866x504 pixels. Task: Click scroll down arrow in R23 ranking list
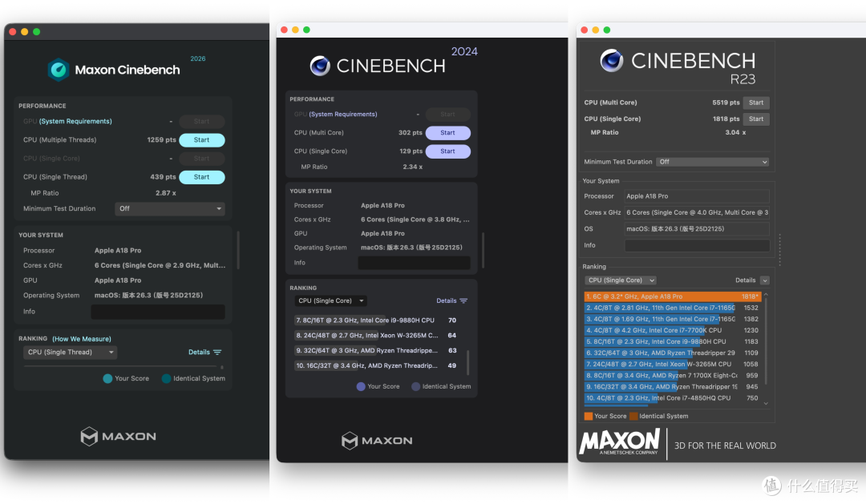766,404
